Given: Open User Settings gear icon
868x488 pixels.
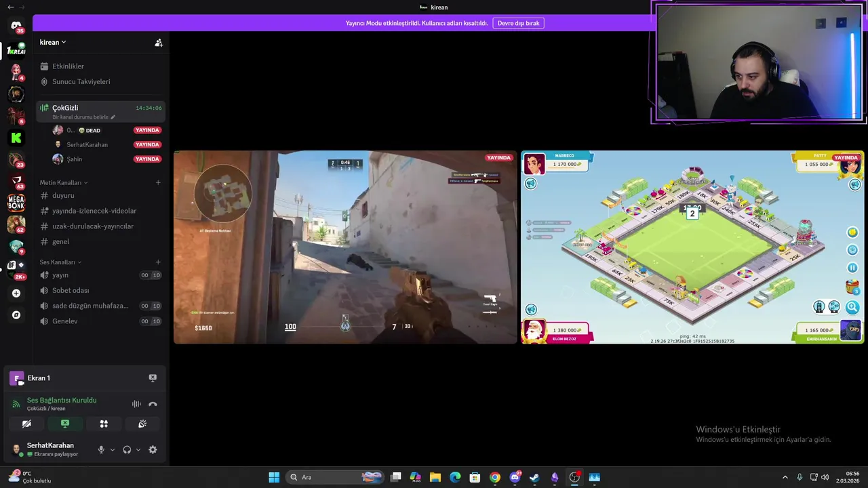Looking at the screenshot, I should (x=153, y=449).
